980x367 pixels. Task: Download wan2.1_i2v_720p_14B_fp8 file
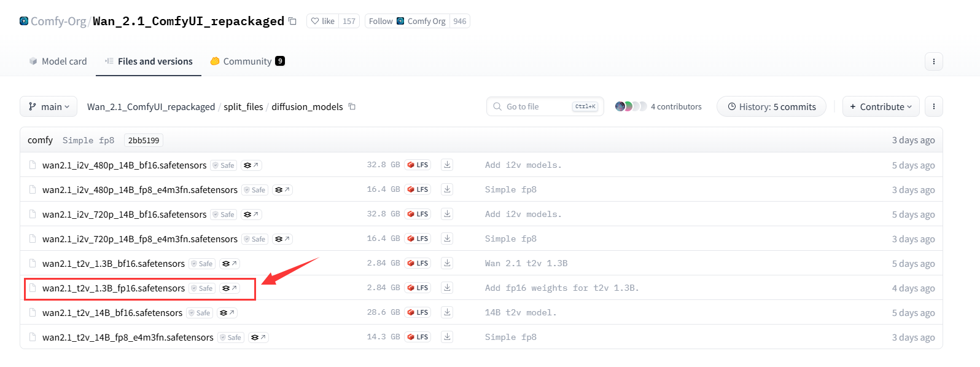pyautogui.click(x=447, y=239)
